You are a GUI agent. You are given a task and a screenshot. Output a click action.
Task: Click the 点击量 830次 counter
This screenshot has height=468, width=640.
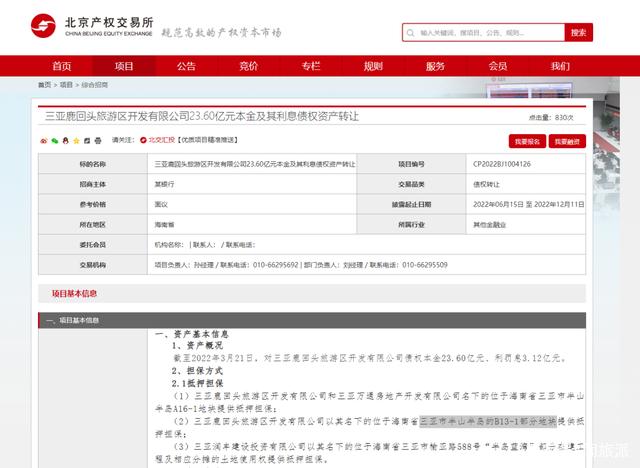[x=551, y=118]
